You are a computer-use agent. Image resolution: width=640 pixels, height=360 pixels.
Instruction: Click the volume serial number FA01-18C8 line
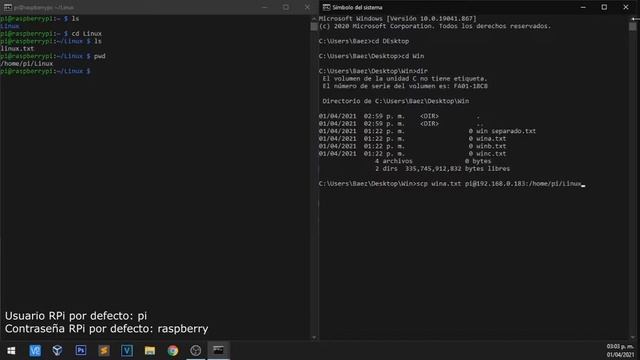pyautogui.click(x=405, y=86)
